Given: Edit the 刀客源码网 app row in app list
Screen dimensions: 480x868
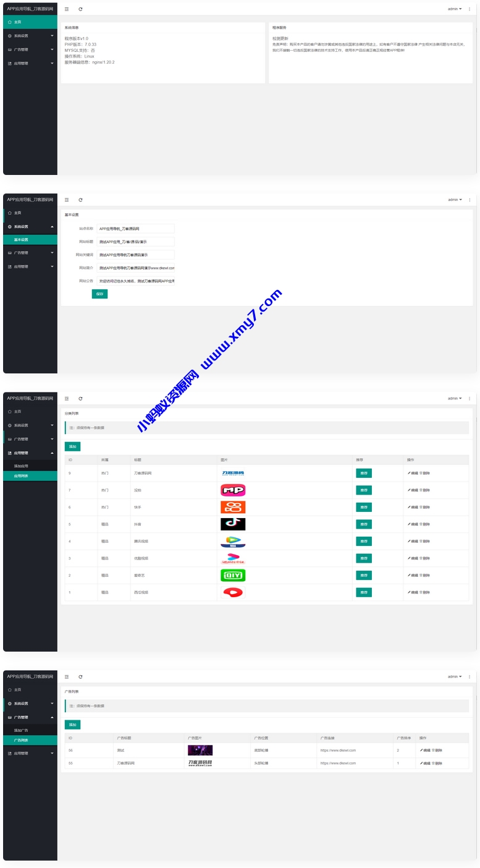Looking at the screenshot, I should click(x=412, y=473).
